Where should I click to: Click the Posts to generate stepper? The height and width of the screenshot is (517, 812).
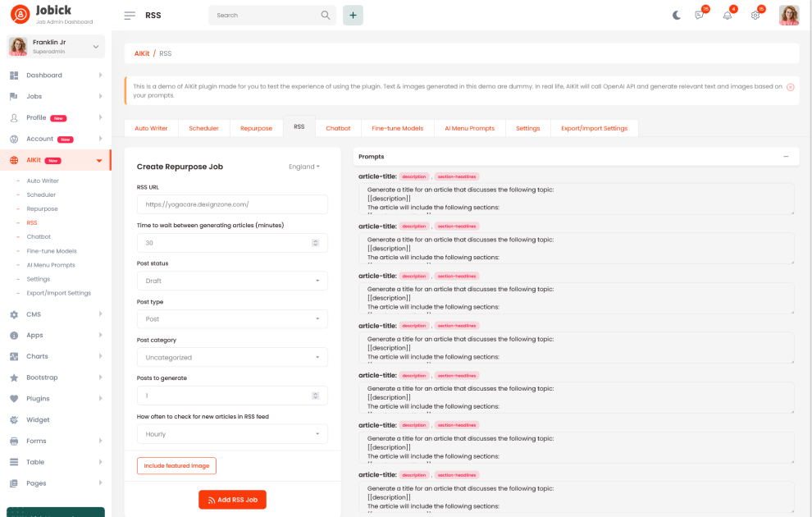tap(316, 396)
